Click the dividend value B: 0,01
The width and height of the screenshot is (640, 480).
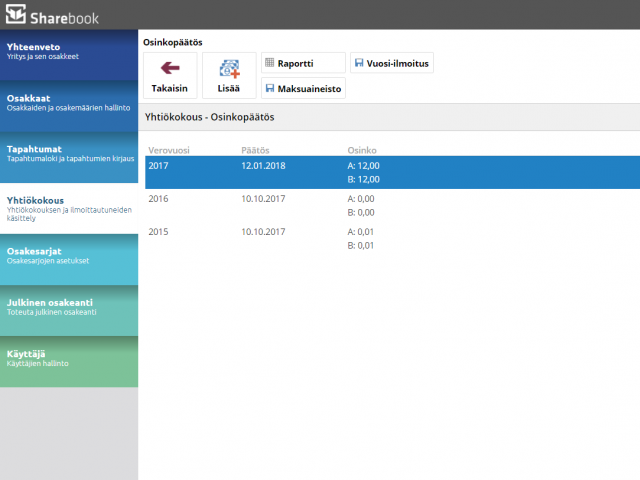(x=360, y=245)
